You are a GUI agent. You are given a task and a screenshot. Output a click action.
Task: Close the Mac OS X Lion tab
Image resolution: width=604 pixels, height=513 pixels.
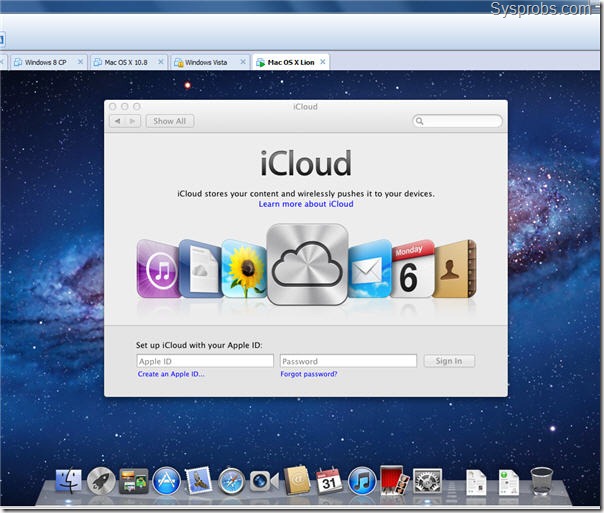[323, 62]
